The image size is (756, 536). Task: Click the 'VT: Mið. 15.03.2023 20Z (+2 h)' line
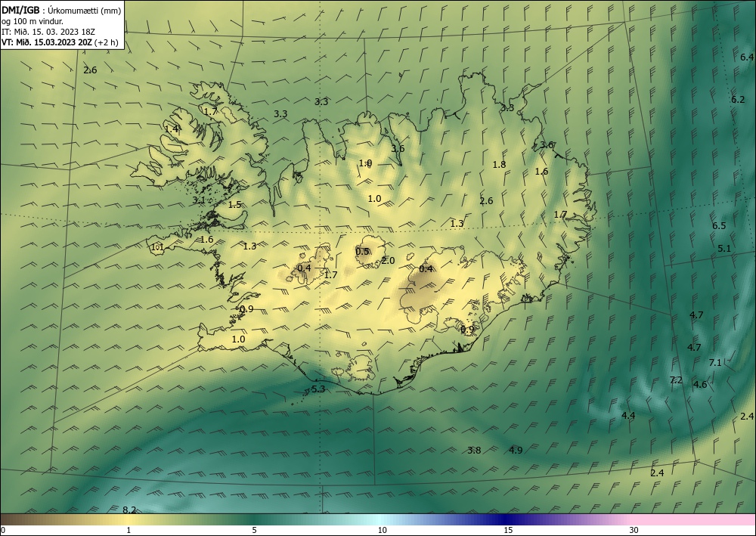[x=60, y=42]
